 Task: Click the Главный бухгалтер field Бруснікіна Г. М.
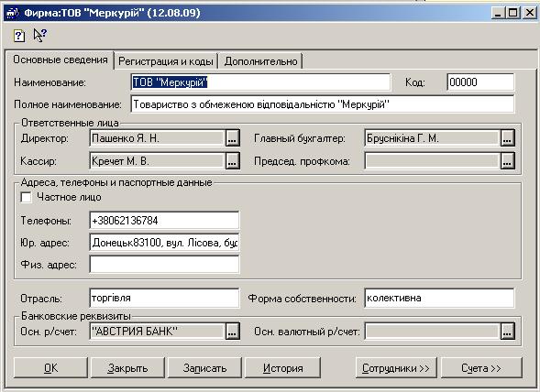pyautogui.click(x=432, y=138)
